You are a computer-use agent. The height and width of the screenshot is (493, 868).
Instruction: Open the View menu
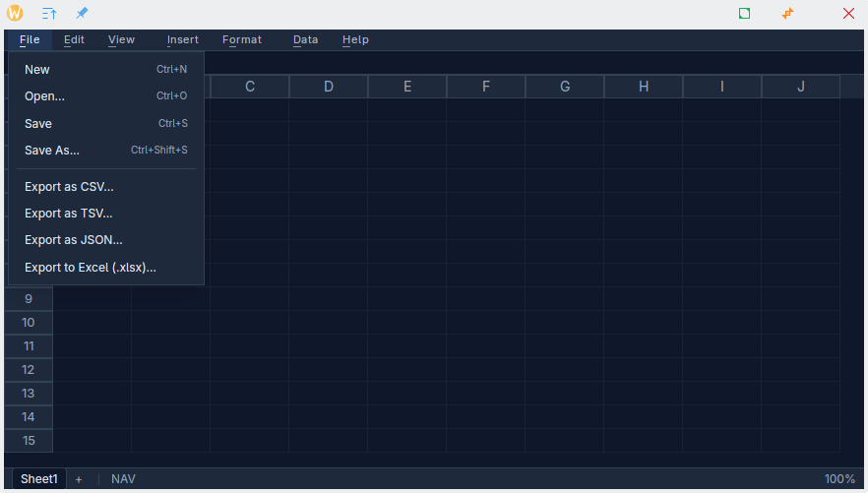tap(121, 40)
